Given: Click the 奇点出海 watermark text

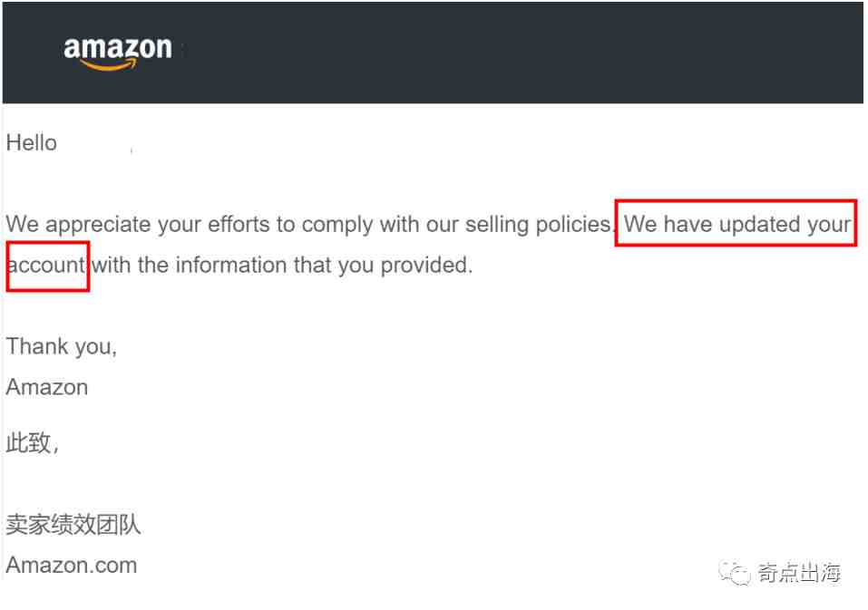Looking at the screenshot, I should tap(799, 573).
